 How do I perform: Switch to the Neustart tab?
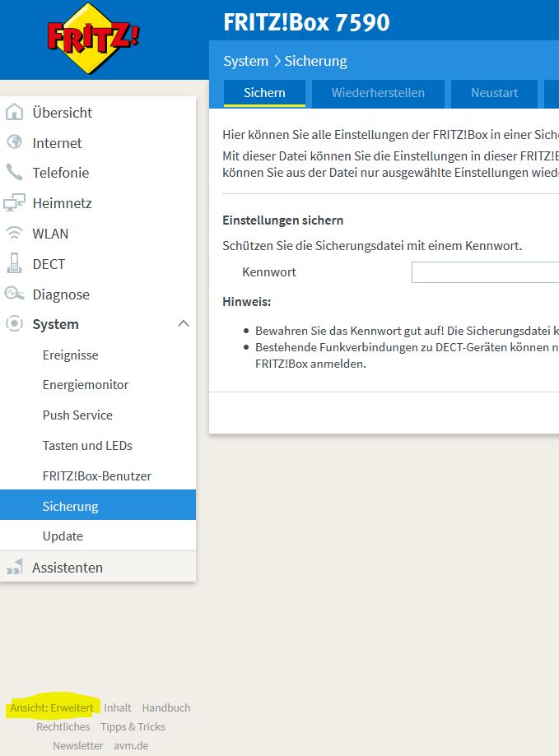tap(494, 93)
